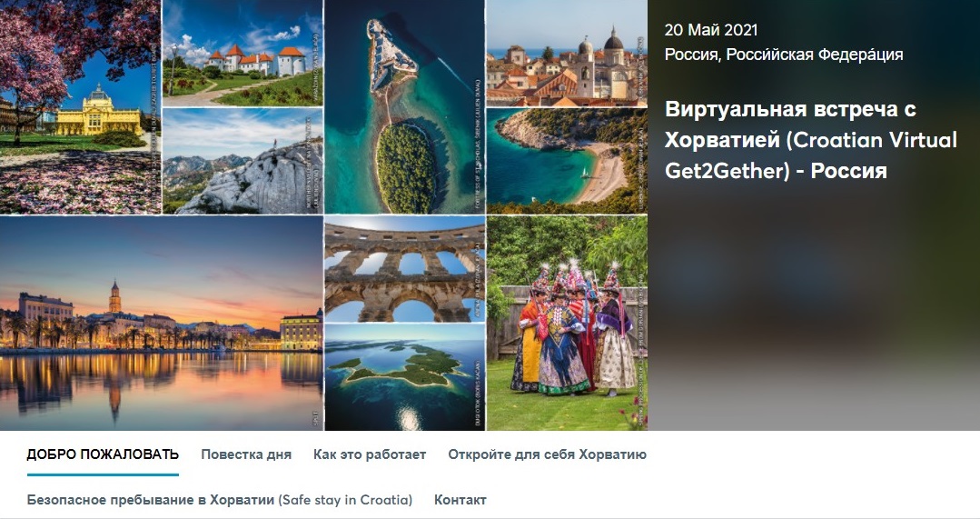Click the date 20 Май 2021
Viewport: 980px width, 519px height.
[711, 29]
